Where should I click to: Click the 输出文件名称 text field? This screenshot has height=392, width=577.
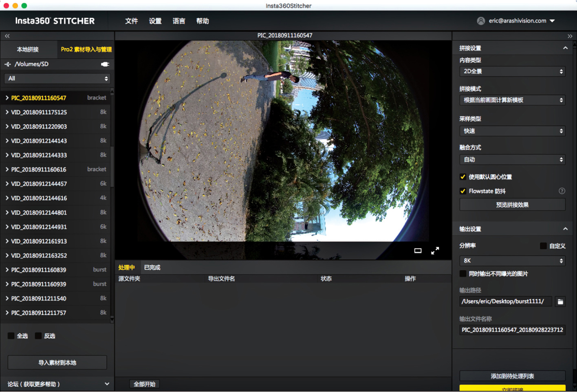click(x=512, y=330)
